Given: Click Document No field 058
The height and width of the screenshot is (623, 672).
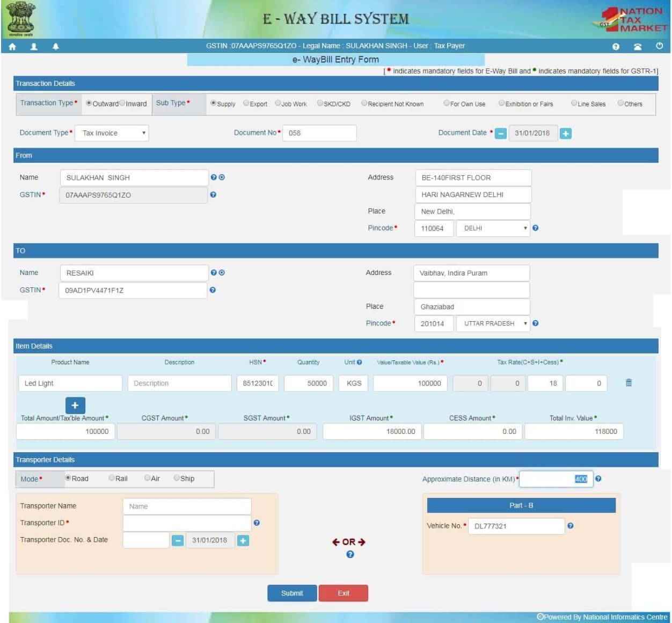Looking at the screenshot, I should click(x=319, y=133).
